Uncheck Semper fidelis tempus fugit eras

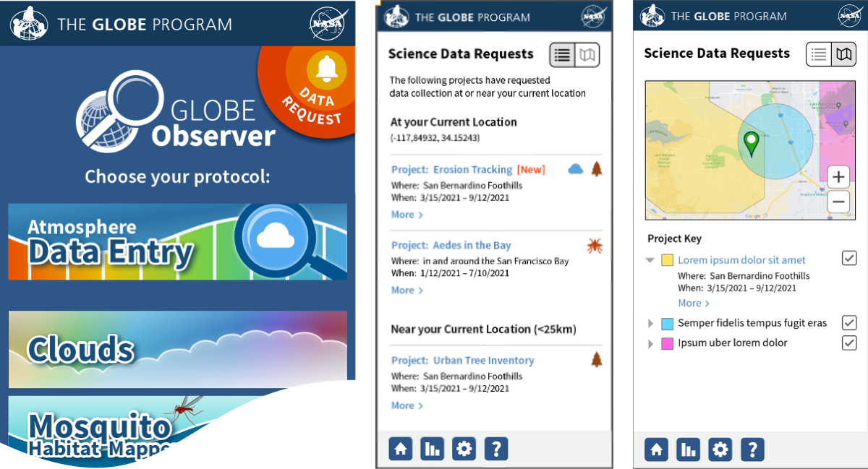[x=849, y=323]
